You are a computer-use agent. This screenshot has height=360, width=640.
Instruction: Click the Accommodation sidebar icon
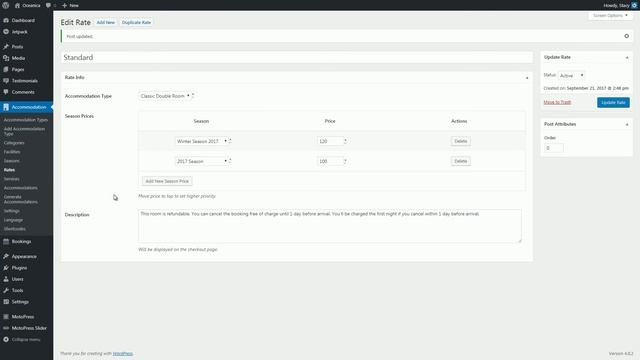click(x=6, y=107)
